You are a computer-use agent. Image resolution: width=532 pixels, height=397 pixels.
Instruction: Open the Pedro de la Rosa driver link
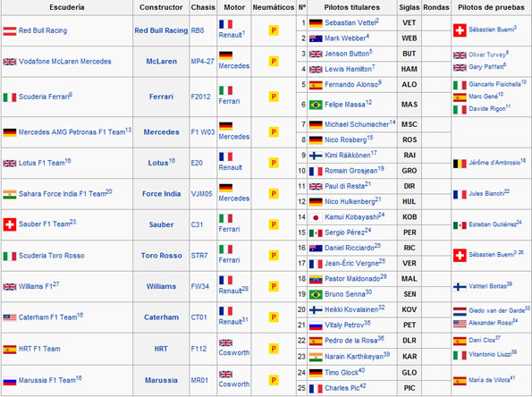click(351, 341)
